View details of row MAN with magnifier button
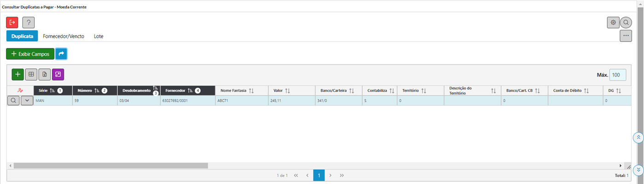 click(14, 100)
